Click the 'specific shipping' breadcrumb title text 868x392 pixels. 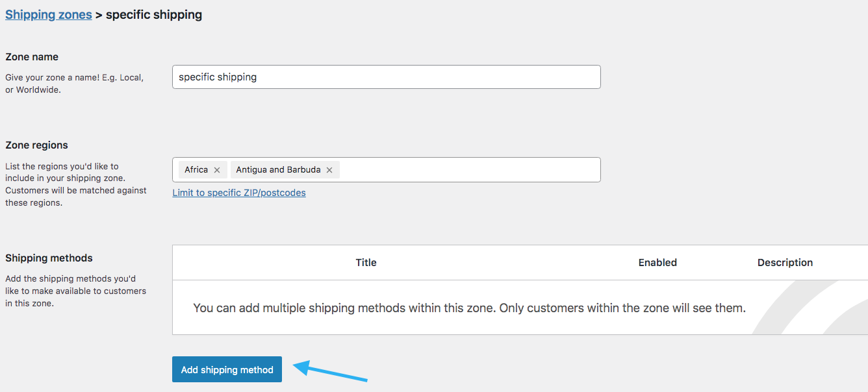154,14
